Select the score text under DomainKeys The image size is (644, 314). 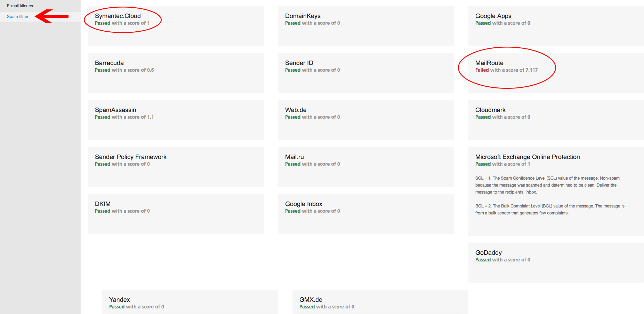[313, 23]
